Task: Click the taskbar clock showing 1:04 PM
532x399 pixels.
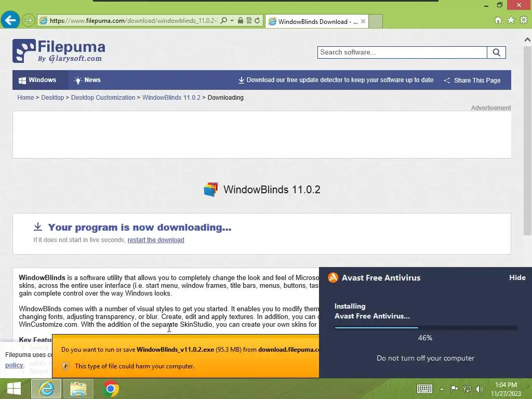Action: pyautogui.click(x=506, y=389)
